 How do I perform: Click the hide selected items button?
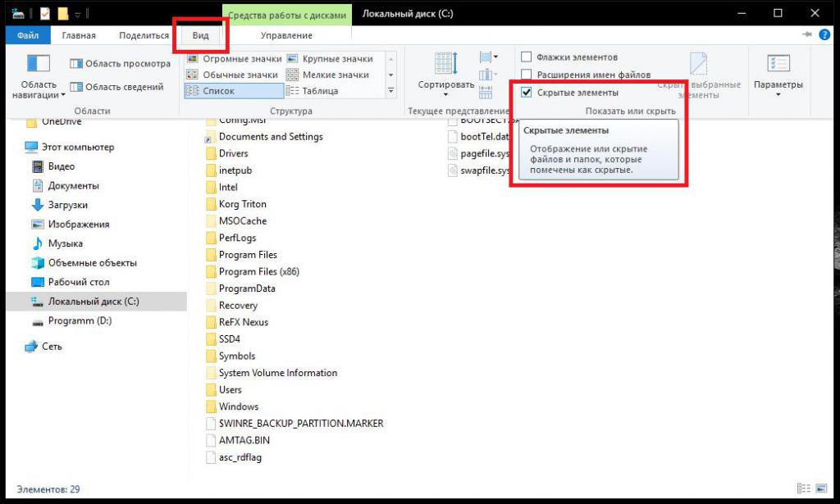pos(699,76)
